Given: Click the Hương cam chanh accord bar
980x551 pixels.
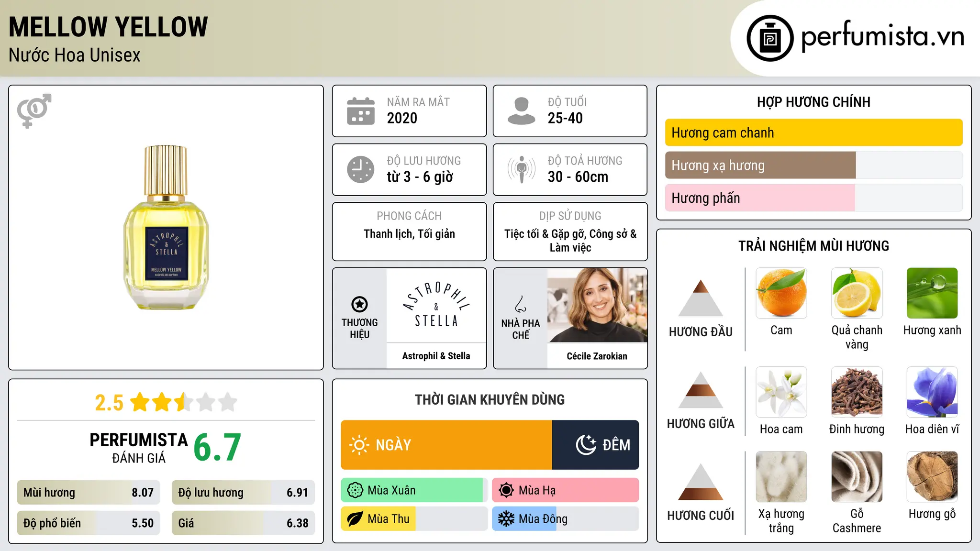Looking at the screenshot, I should 813,132.
